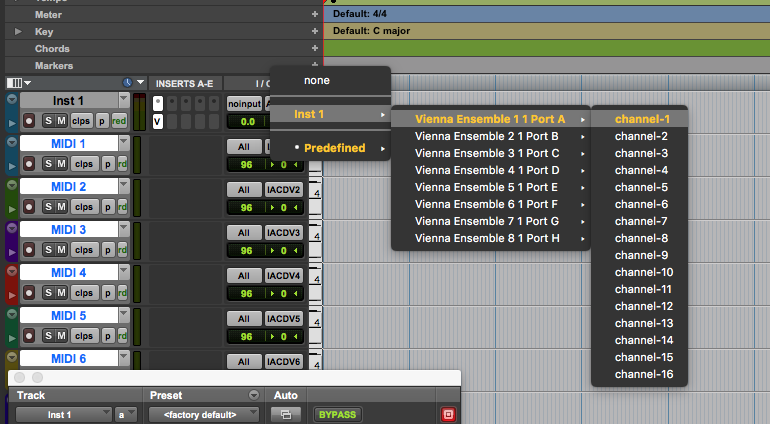Viewport: 770px width, 424px height.
Task: Click the MIDI 4 red track color circle
Action: coord(12,271)
